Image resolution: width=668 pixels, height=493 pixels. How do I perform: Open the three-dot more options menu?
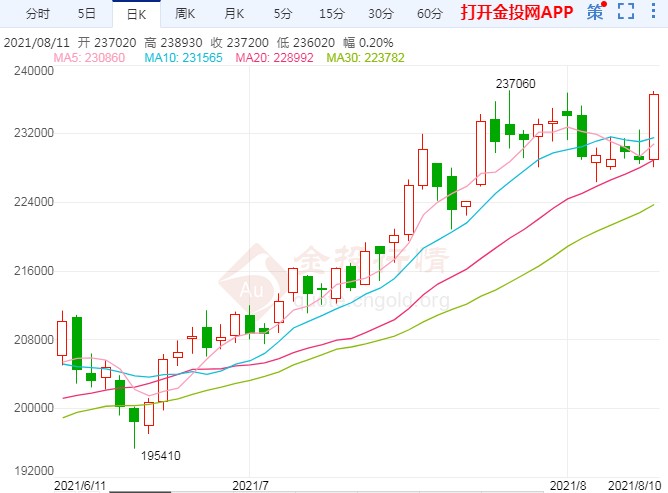point(654,10)
